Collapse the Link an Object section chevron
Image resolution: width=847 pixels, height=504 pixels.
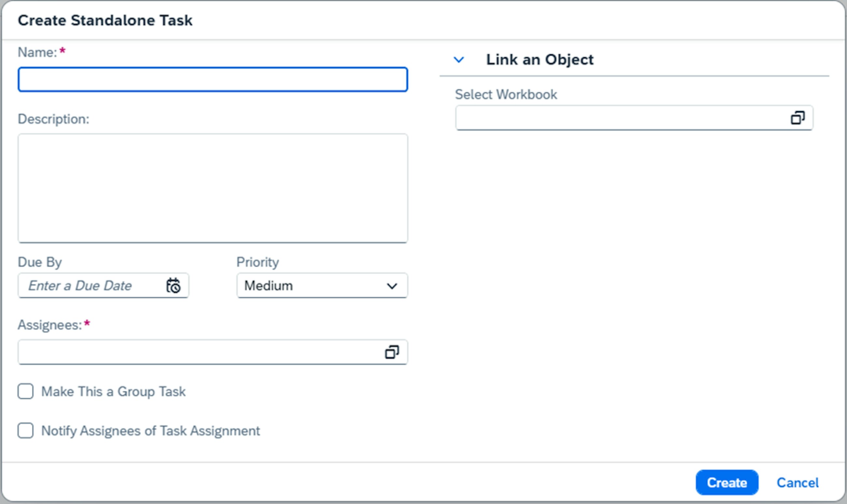click(x=459, y=60)
